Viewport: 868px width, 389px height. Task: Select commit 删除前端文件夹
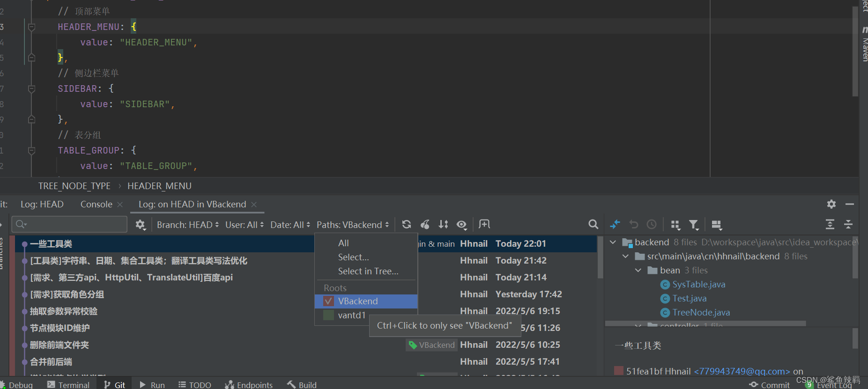(x=59, y=345)
